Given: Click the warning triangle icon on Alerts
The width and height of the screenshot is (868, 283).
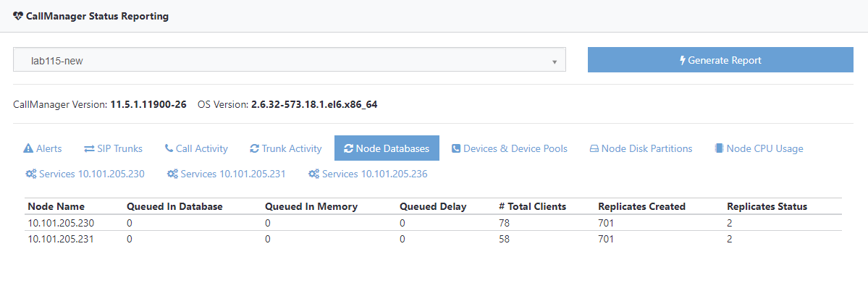Looking at the screenshot, I should point(28,148).
